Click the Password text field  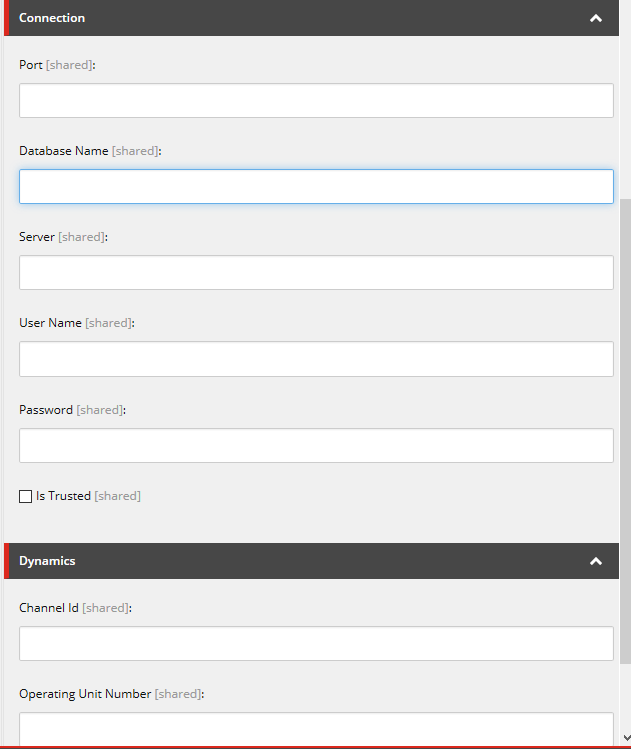[x=316, y=445]
